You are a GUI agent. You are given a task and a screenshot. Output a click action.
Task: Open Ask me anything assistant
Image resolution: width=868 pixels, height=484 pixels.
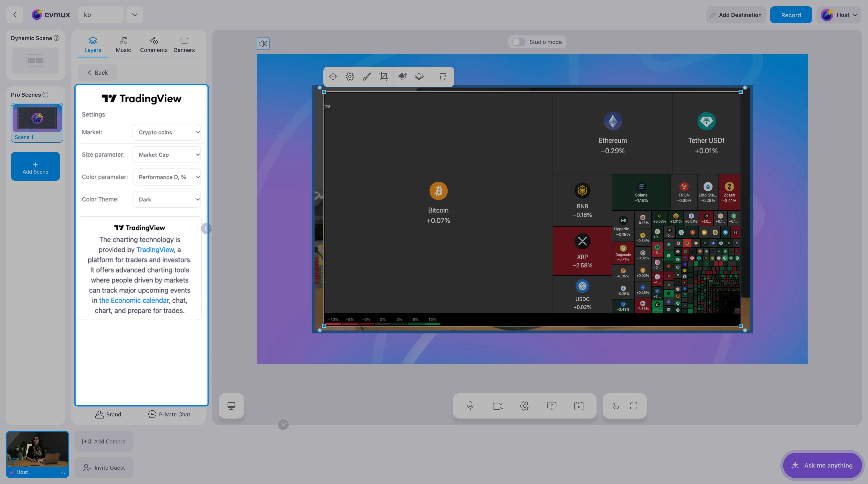point(823,465)
